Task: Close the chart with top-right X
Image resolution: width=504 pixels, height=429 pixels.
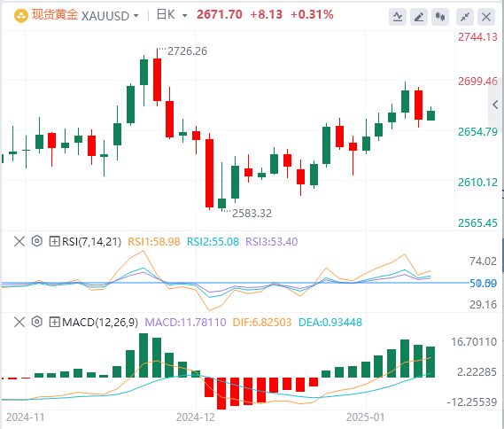Action: (x=486, y=17)
